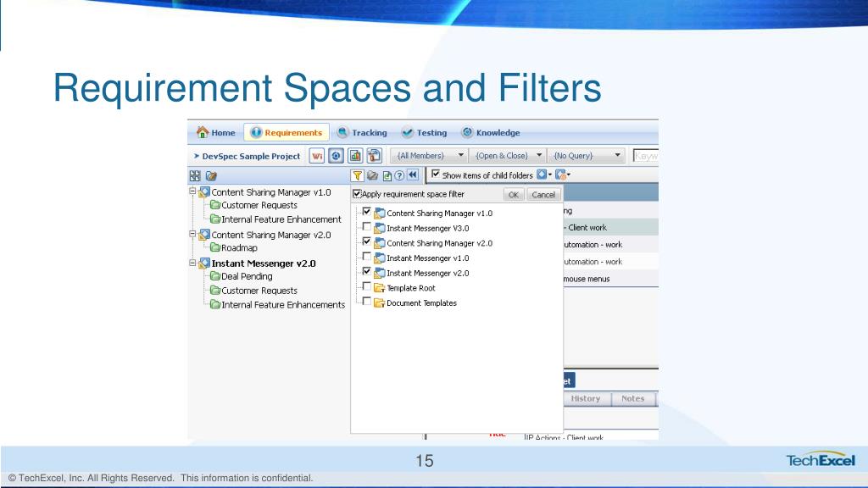Check the Template Root checkbox
868x488 pixels.
coord(366,286)
